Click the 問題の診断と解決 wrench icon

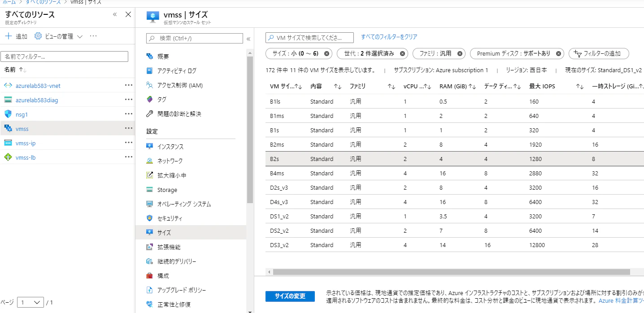pos(150,114)
